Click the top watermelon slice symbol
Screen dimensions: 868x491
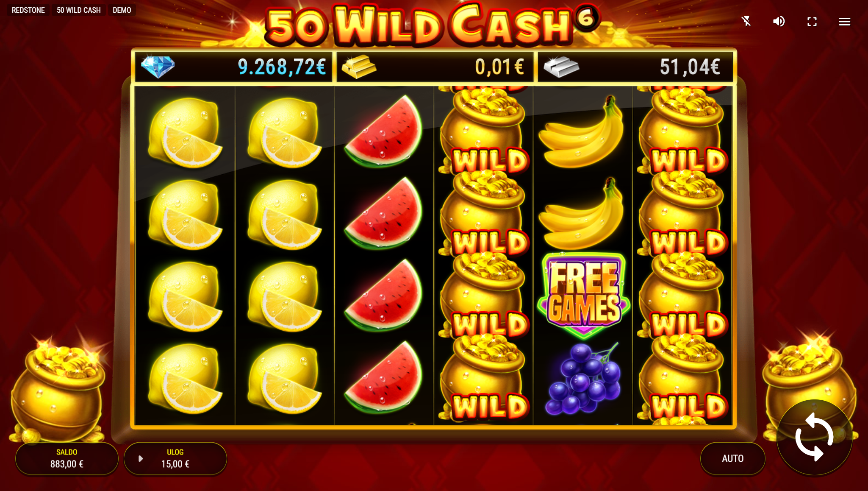click(x=383, y=131)
